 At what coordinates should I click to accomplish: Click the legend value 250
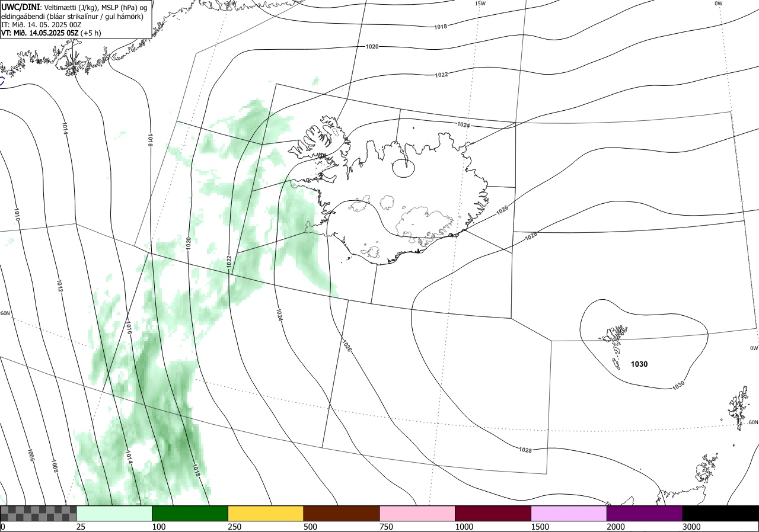pyautogui.click(x=234, y=527)
